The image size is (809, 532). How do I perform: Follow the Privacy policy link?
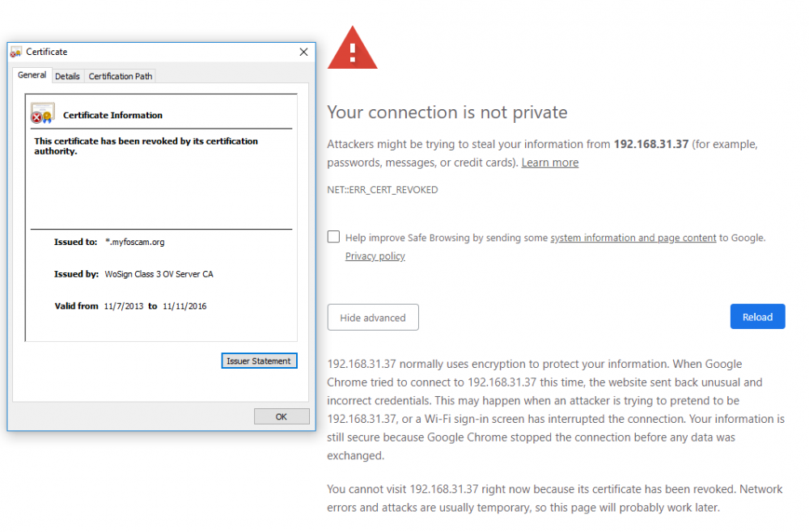coord(375,256)
